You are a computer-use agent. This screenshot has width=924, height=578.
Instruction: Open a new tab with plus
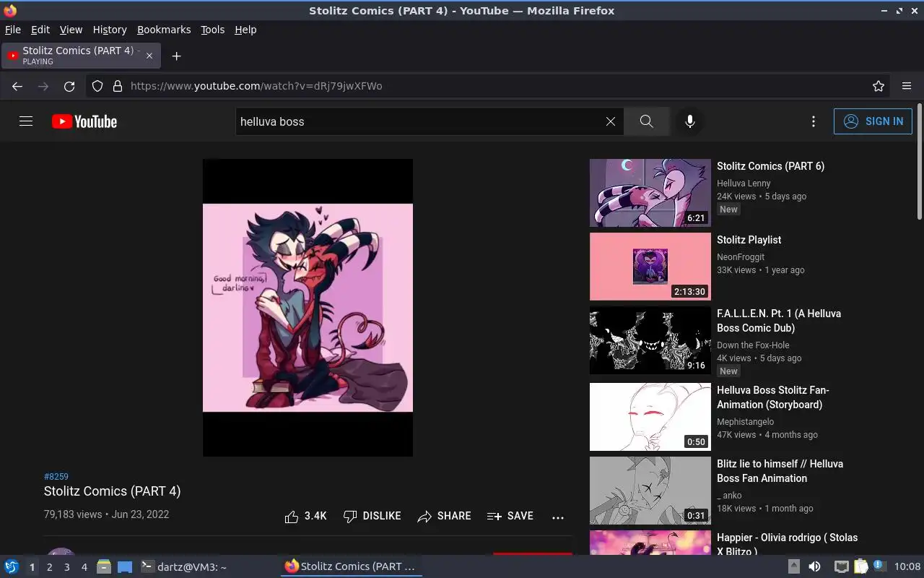pyautogui.click(x=176, y=56)
